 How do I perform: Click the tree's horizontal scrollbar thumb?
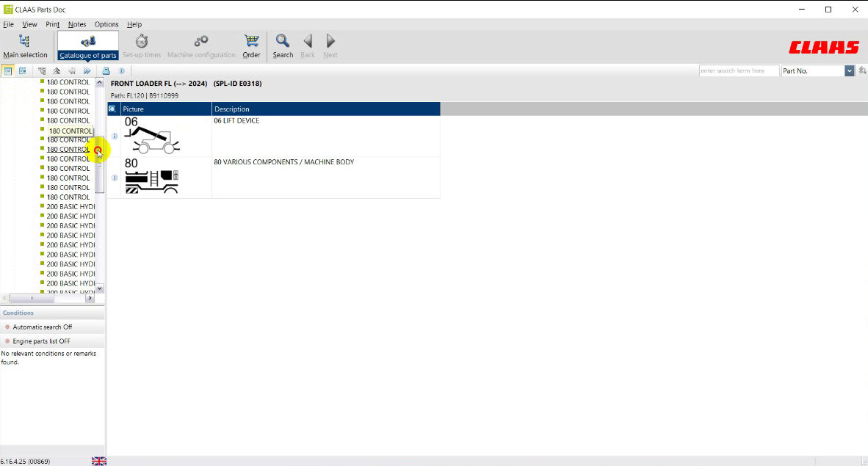(32, 298)
